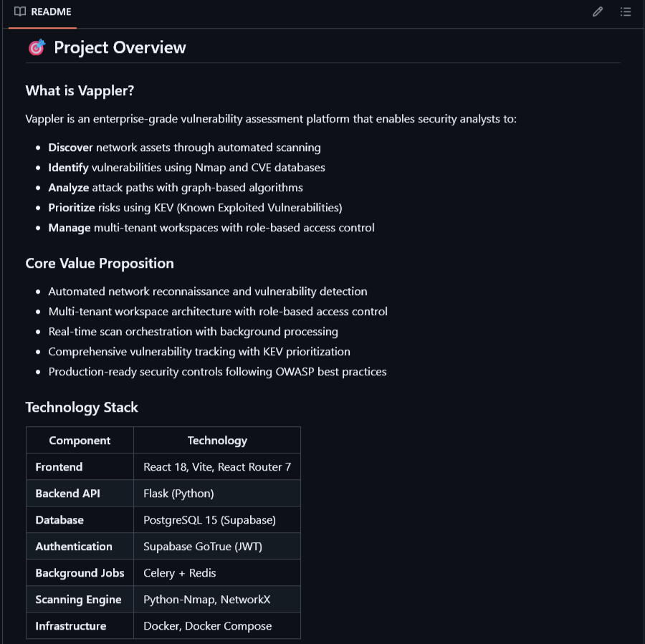Click the pencil edit README icon
645x644 pixels.
pyautogui.click(x=598, y=11)
